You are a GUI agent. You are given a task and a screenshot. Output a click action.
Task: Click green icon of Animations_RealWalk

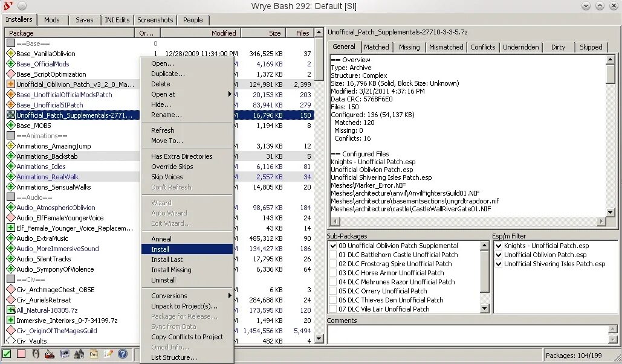(11, 177)
